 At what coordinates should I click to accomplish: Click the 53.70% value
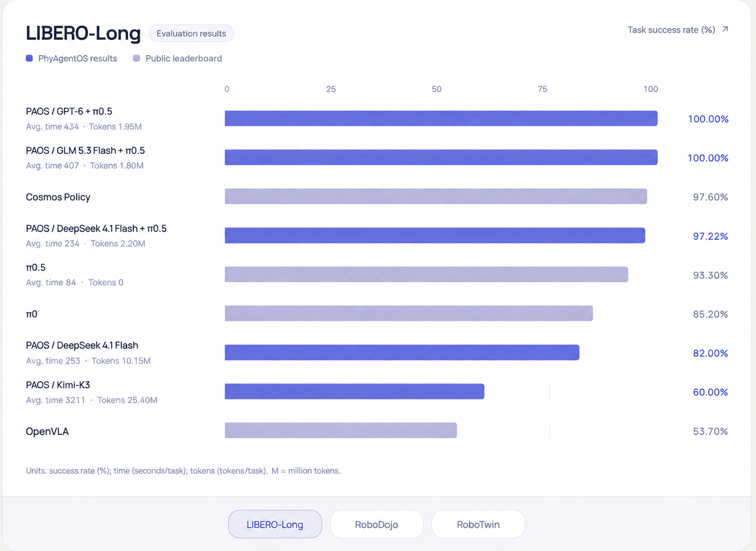point(710,431)
